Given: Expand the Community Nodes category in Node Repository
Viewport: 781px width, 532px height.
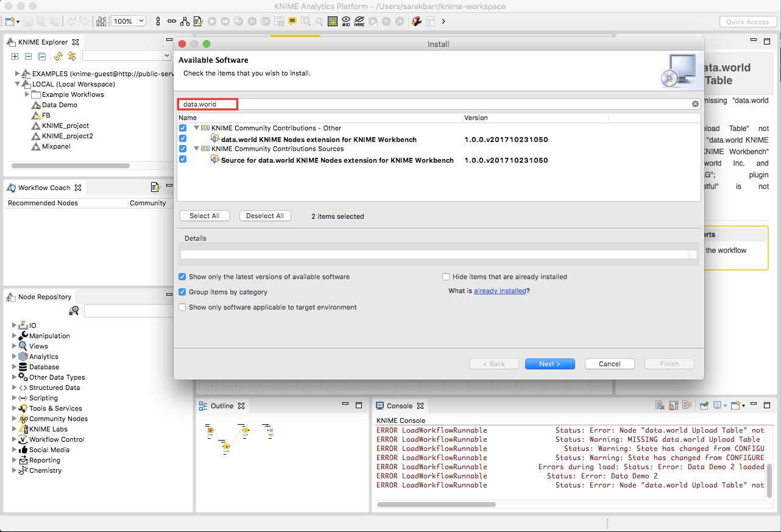Looking at the screenshot, I should tap(13, 419).
